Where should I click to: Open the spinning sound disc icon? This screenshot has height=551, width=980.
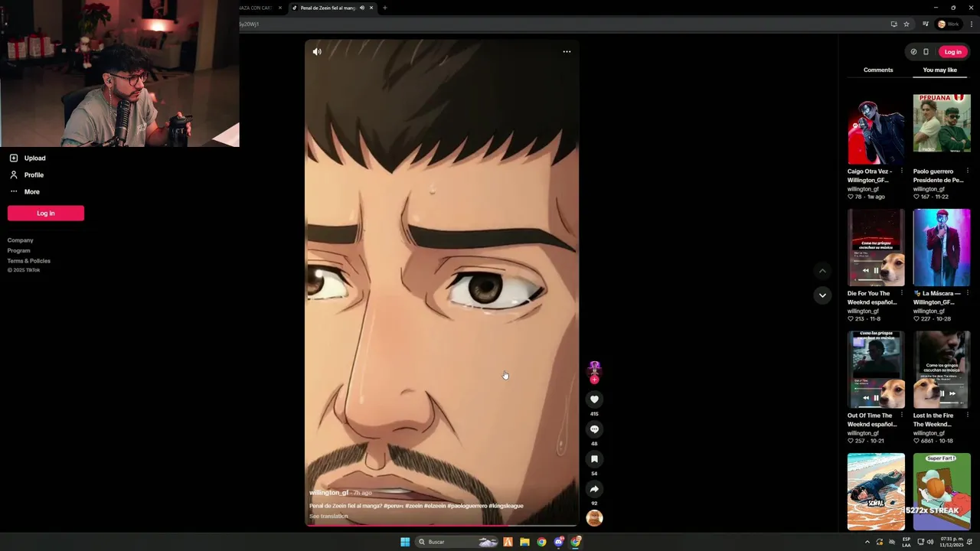594,518
